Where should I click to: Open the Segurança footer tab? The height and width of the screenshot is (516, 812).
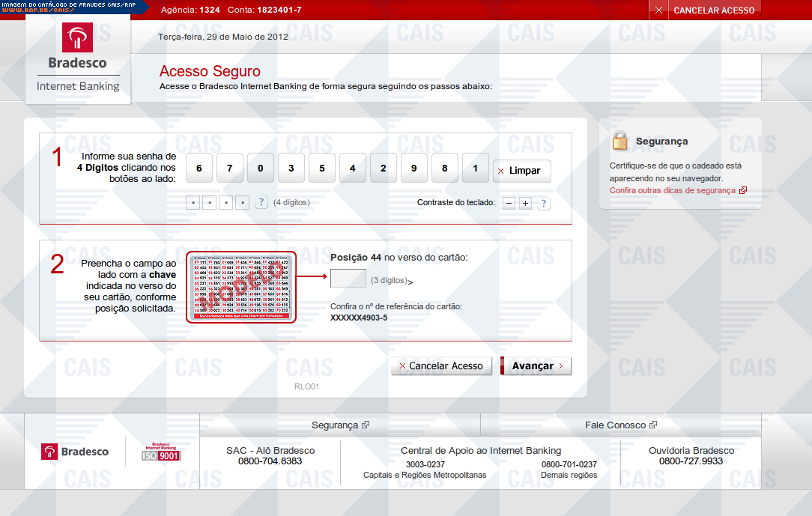click(339, 425)
